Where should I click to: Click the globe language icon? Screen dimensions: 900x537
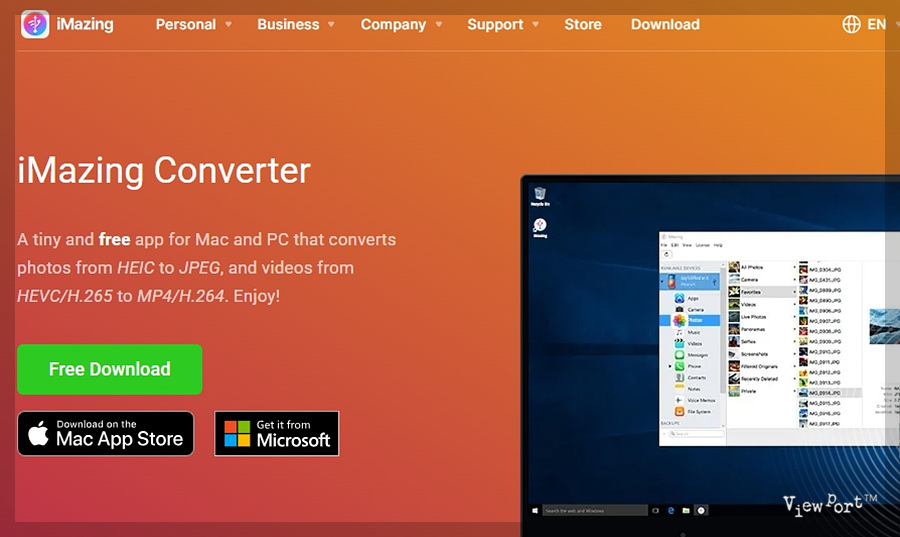851,24
